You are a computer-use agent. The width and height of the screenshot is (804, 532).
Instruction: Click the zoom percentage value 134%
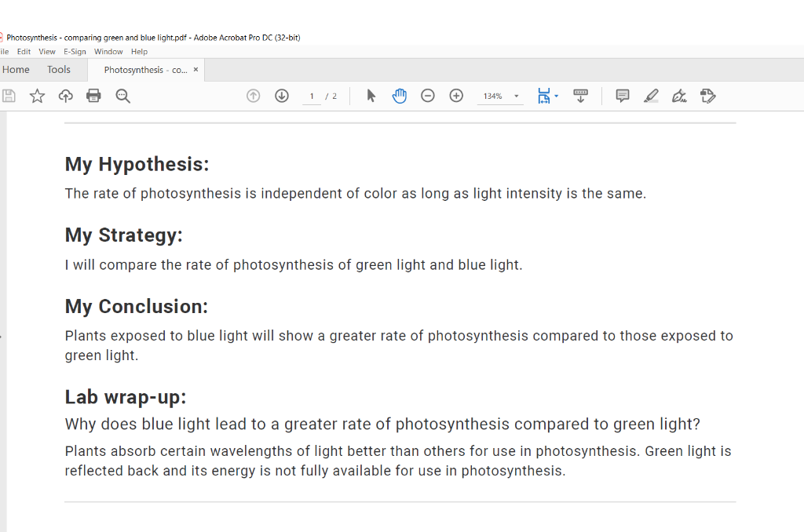tap(492, 96)
